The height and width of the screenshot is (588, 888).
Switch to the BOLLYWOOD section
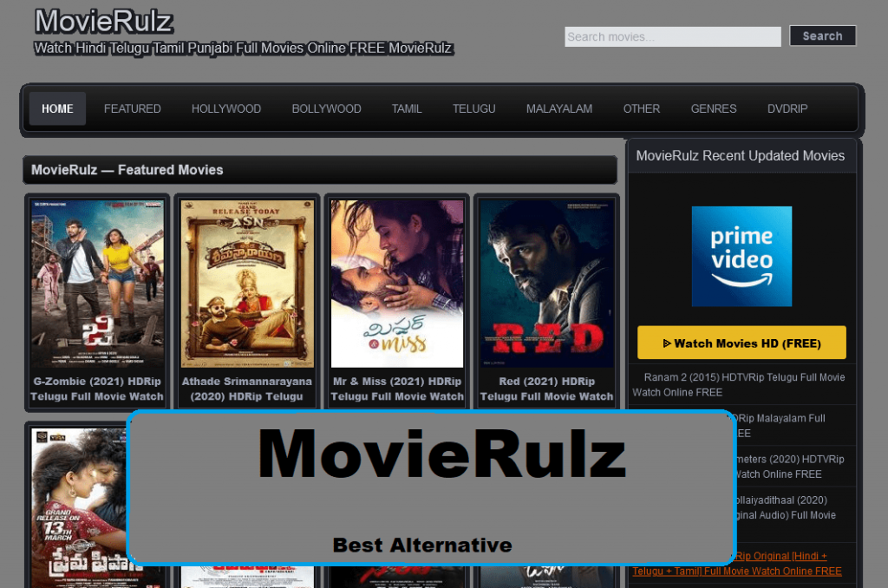coord(326,108)
